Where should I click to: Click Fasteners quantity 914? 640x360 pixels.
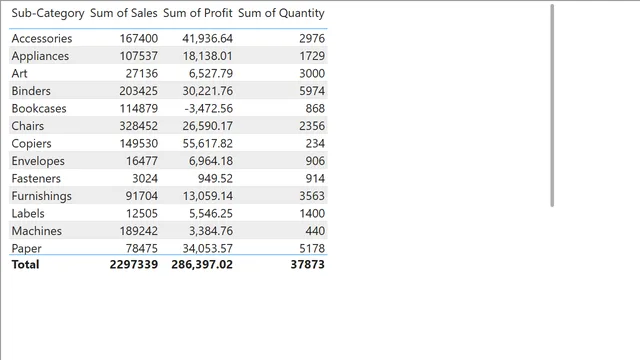point(315,179)
